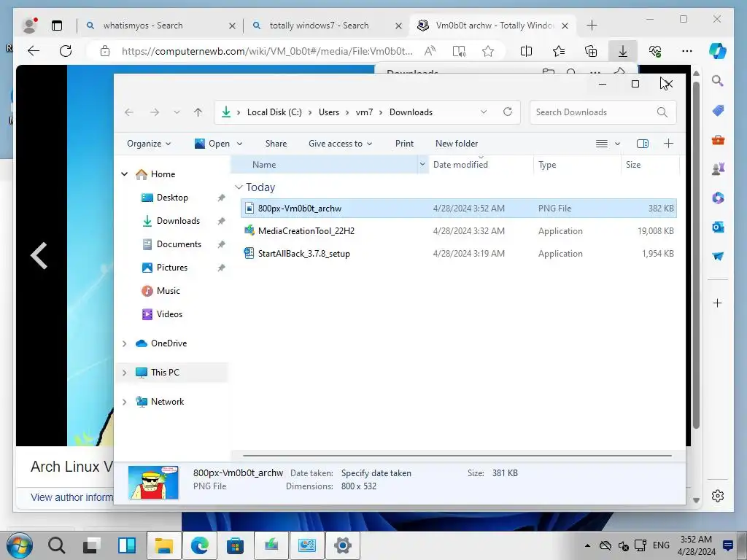Open Copilot in Edge sidebar
The image size is (747, 560).
tap(718, 50)
